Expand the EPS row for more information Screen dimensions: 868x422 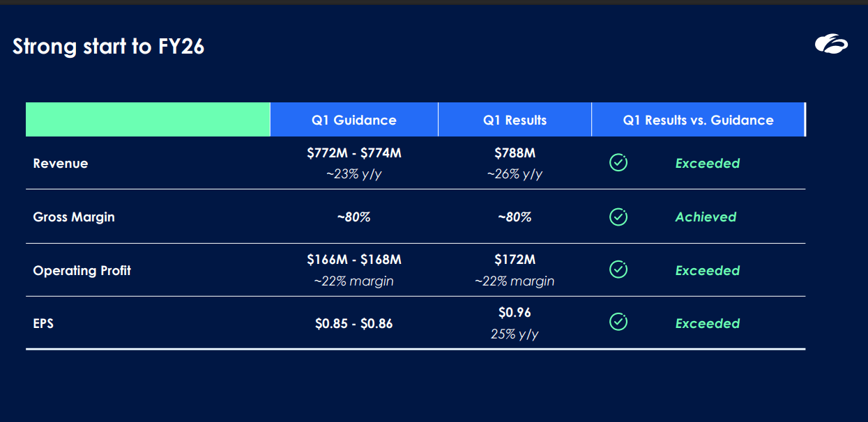[44, 323]
